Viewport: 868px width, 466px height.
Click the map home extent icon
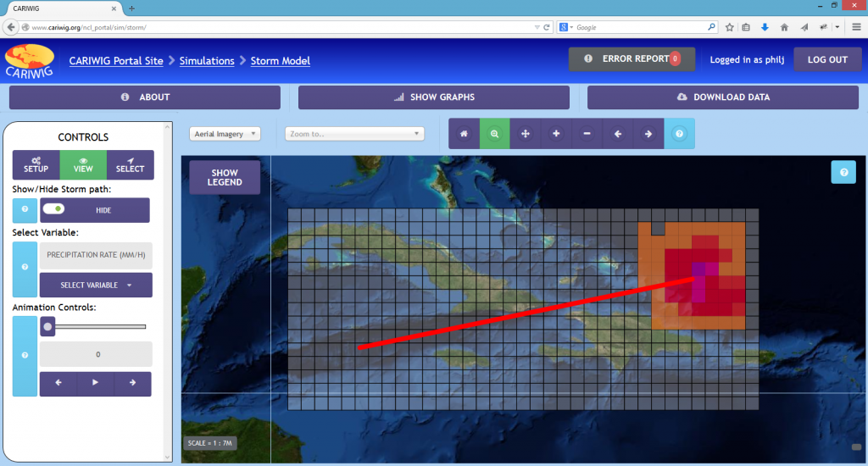point(464,134)
